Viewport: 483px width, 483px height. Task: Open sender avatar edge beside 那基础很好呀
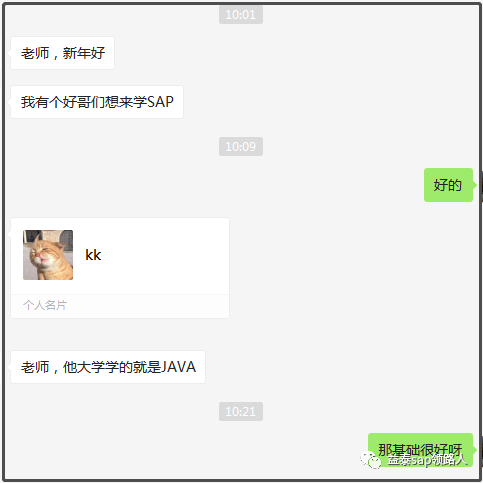pyautogui.click(x=481, y=450)
